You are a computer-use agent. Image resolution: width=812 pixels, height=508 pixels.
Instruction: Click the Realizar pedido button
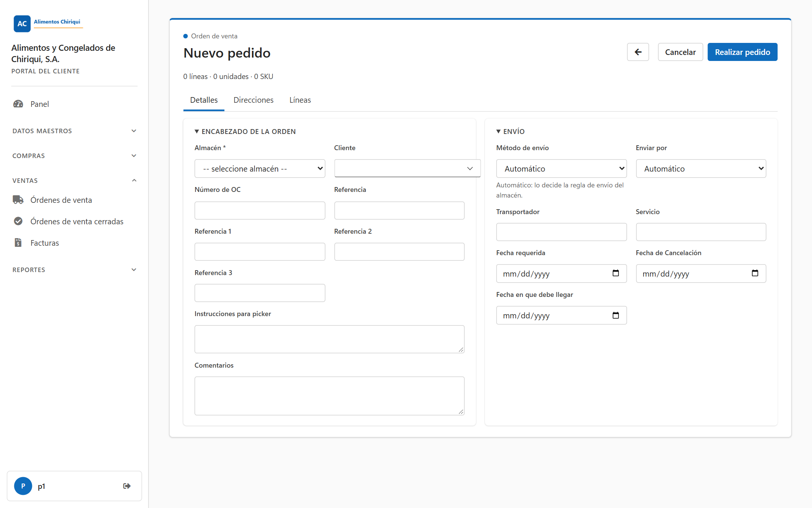(x=742, y=52)
